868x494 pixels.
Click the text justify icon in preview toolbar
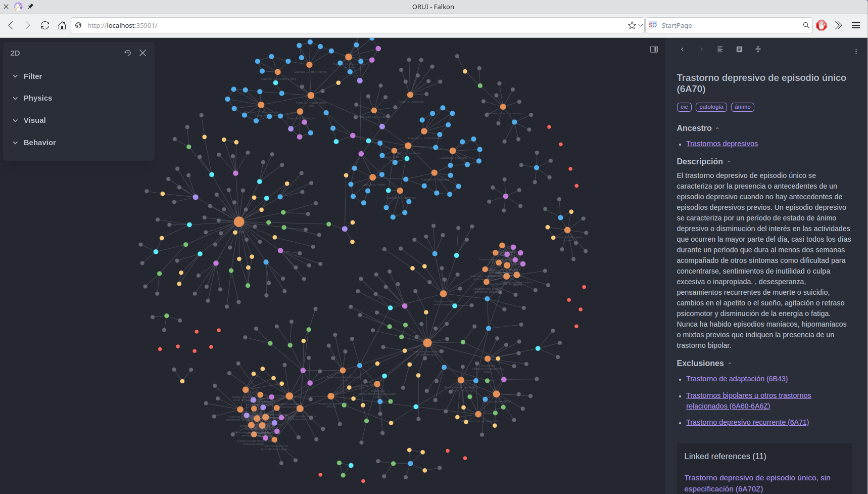pyautogui.click(x=720, y=50)
